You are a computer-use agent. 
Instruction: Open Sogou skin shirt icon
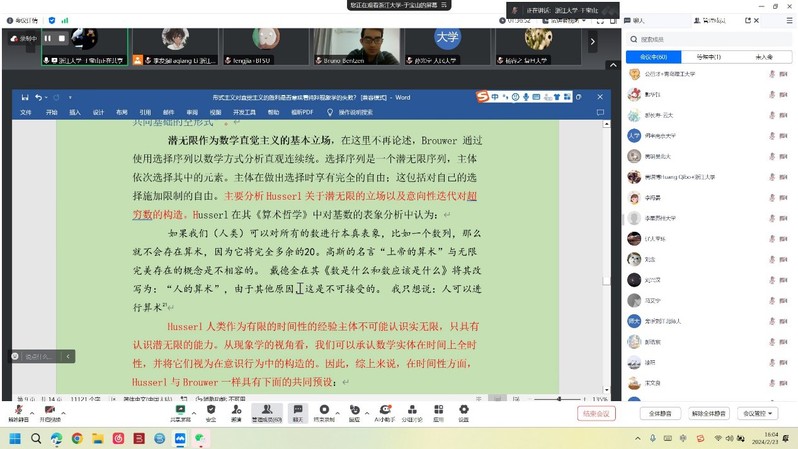[x=557, y=97]
